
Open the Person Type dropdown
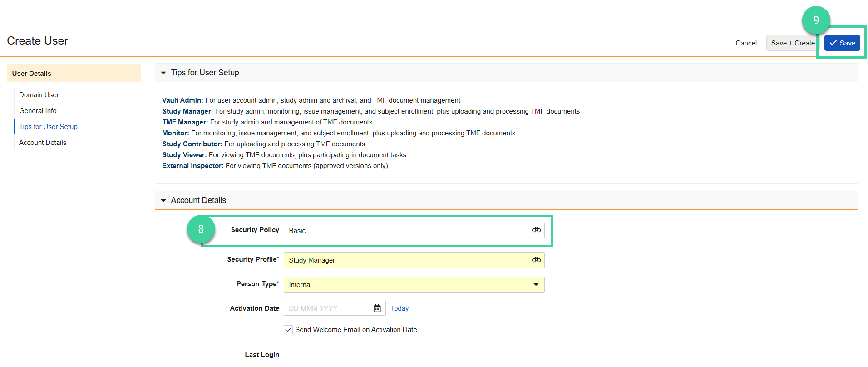point(414,285)
